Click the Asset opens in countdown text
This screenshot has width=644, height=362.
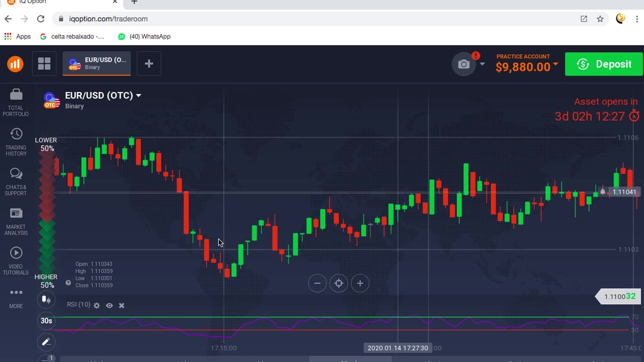(x=606, y=102)
